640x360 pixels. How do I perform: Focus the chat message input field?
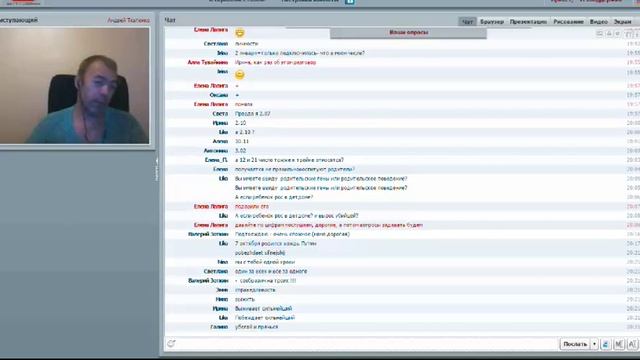tap(367, 344)
